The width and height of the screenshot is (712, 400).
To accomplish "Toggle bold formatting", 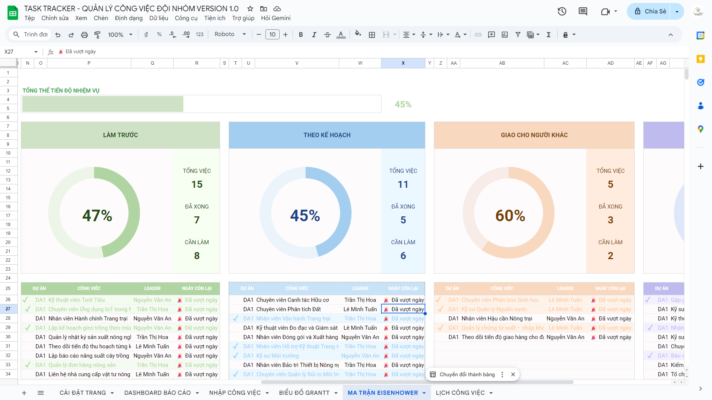I will coord(298,34).
